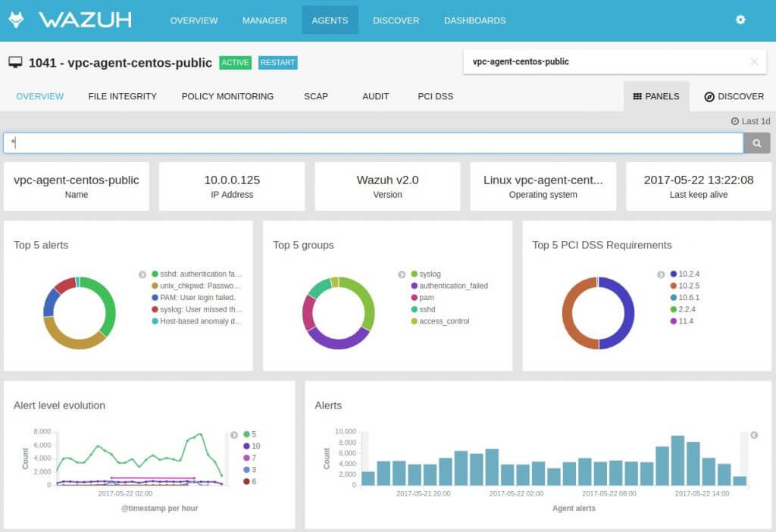The height and width of the screenshot is (532, 776).
Task: Click the orange dot for requirement 10.2.5
Action: [x=673, y=286]
